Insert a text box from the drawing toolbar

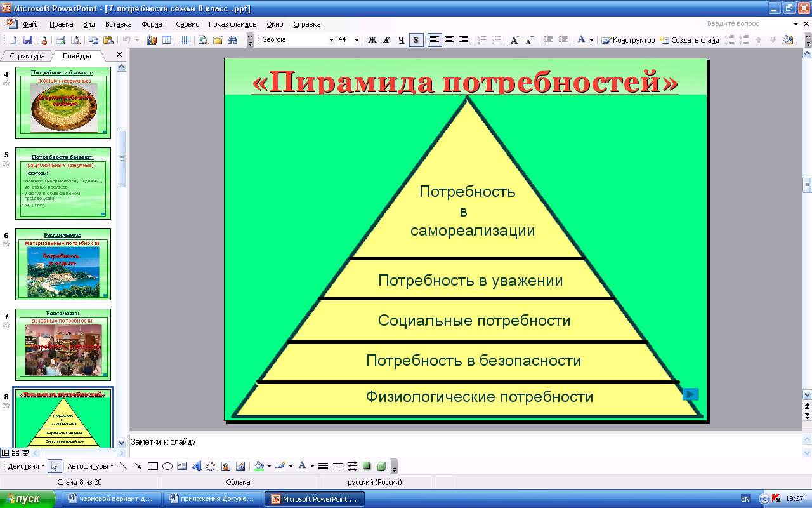pos(182,466)
